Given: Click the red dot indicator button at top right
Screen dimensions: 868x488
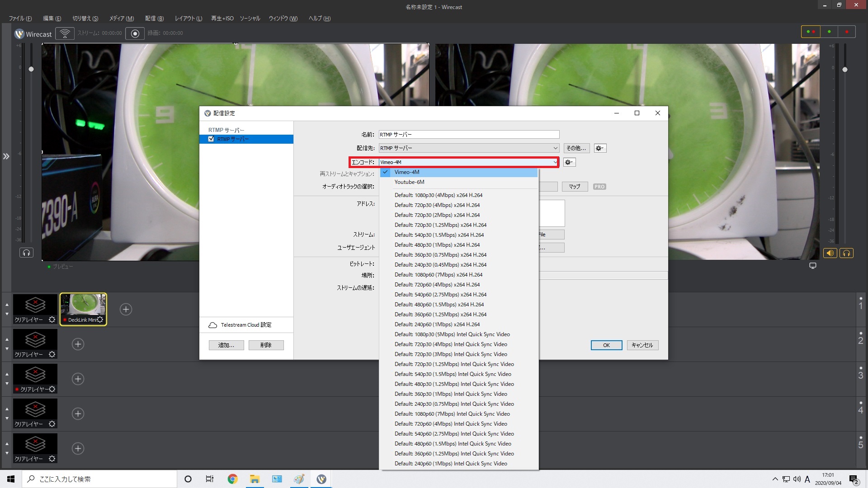Looking at the screenshot, I should click(847, 32).
